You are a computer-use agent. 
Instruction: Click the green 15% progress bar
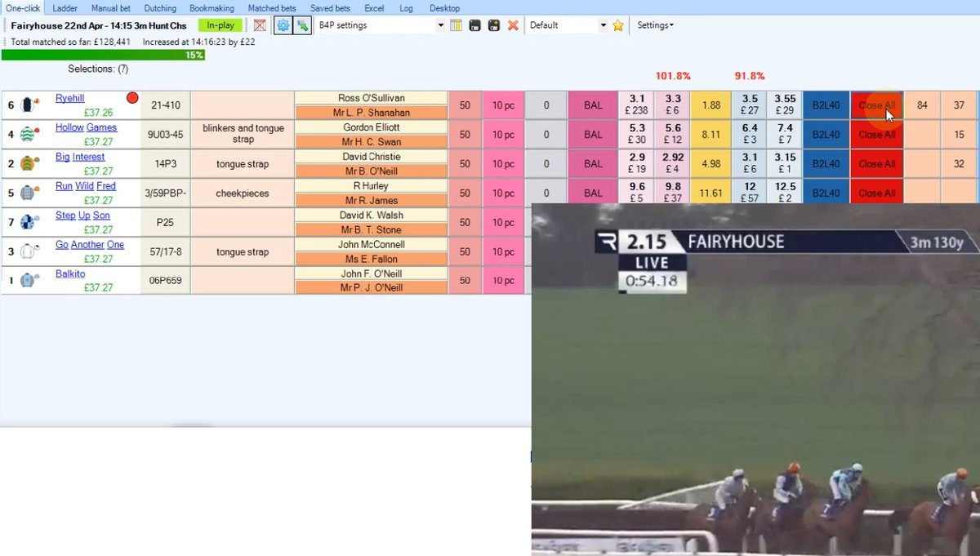103,55
